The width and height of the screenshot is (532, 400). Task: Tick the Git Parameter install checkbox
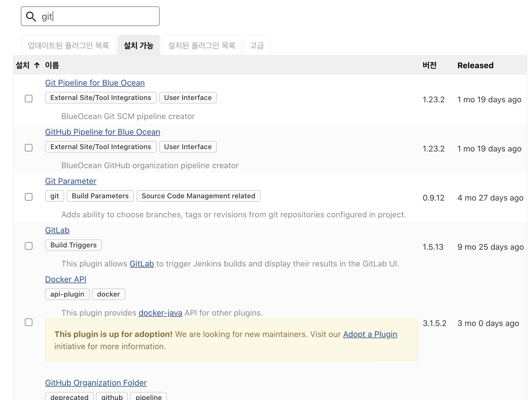click(29, 197)
